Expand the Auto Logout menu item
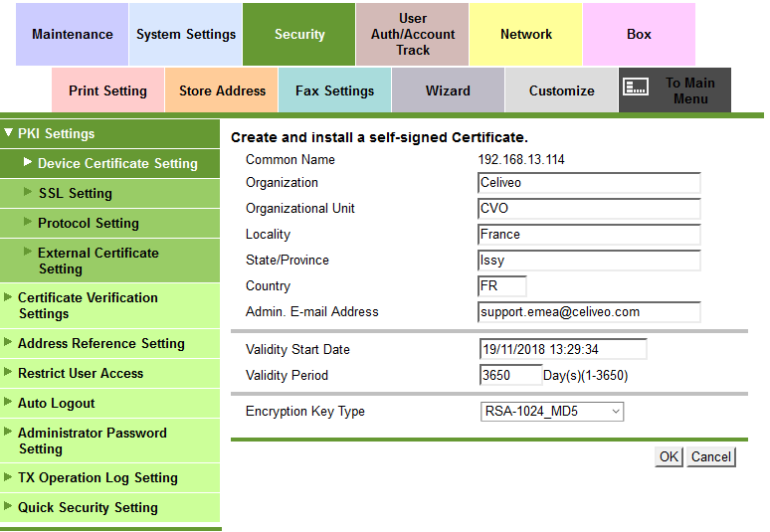This screenshot has width=770, height=532. tap(57, 403)
